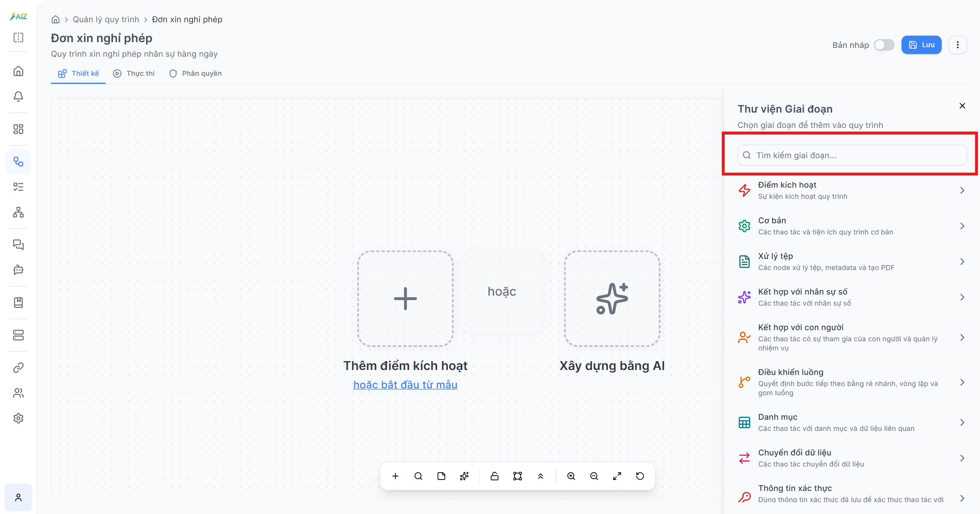980x514 pixels.
Task: Select the fit-to-frame icon in toolbar
Action: [x=517, y=476]
